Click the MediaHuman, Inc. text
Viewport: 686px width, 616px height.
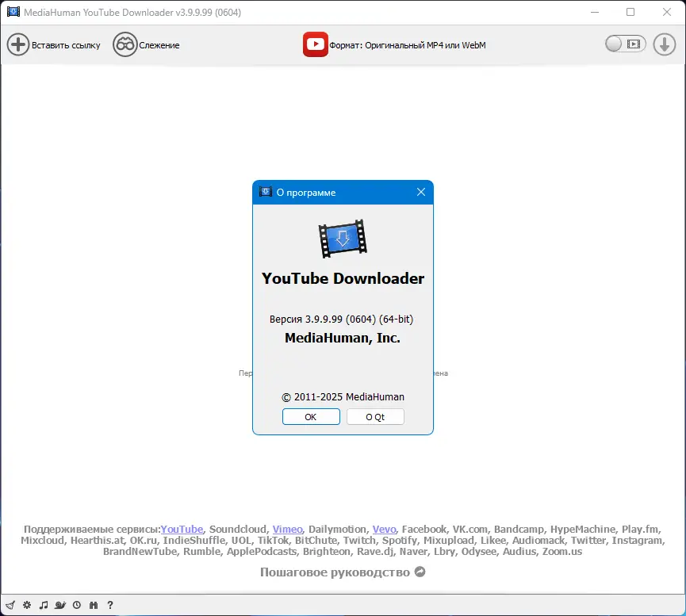click(343, 338)
